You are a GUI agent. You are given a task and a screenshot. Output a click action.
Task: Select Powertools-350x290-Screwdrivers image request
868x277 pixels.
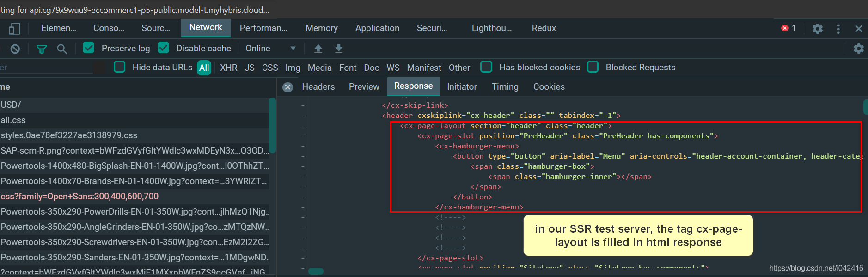point(134,242)
